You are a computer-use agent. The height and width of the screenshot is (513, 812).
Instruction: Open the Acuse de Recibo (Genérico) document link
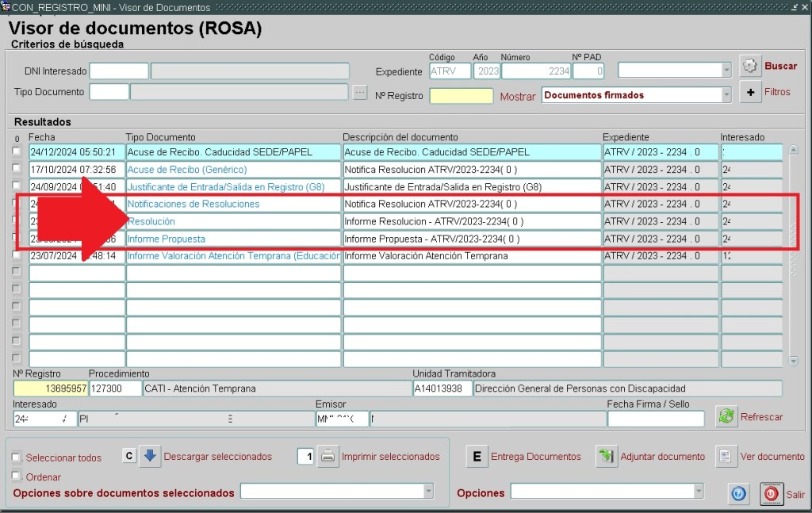187,170
